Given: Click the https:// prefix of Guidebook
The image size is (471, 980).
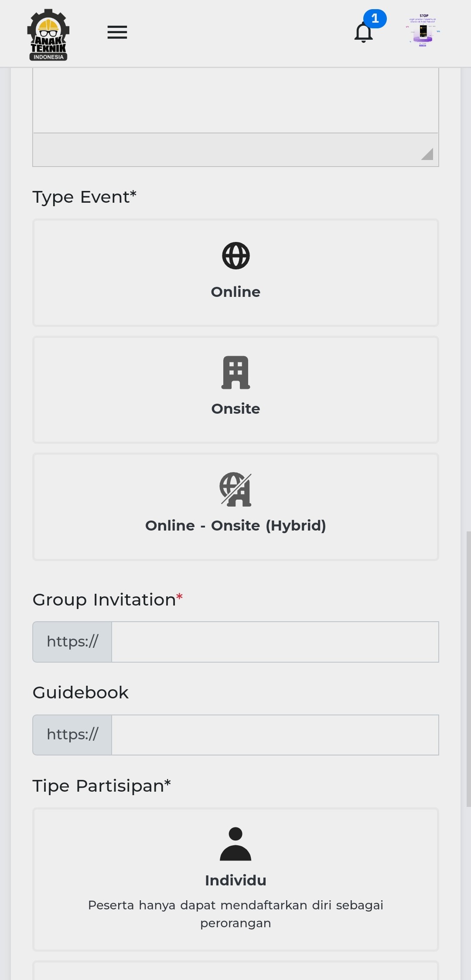Looking at the screenshot, I should coord(72,735).
